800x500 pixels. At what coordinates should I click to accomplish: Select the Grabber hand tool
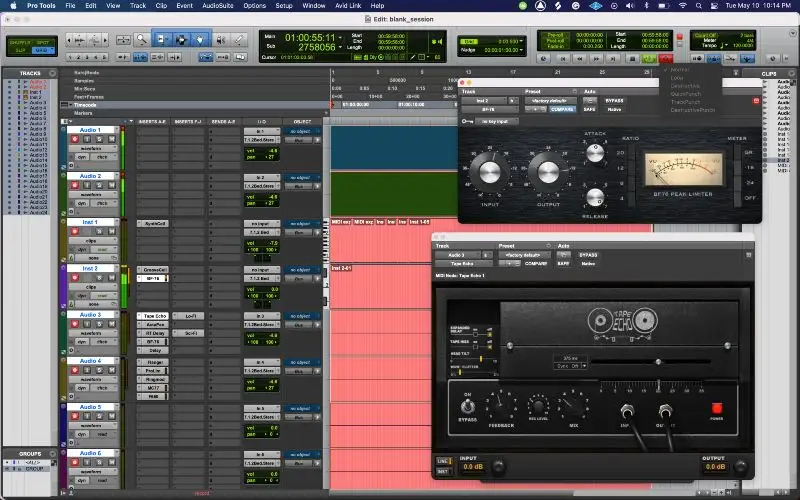pos(201,39)
